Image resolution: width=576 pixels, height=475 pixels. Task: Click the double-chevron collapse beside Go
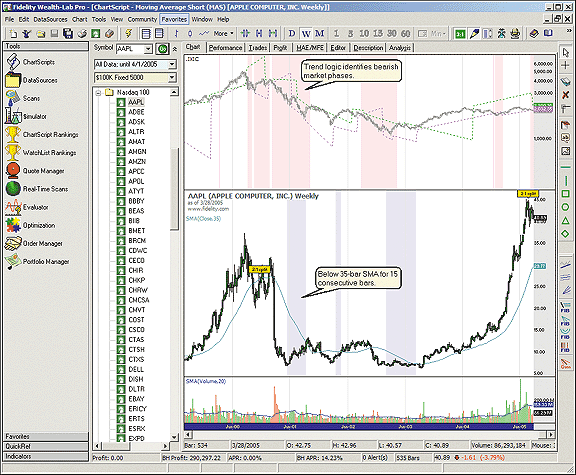[x=175, y=49]
